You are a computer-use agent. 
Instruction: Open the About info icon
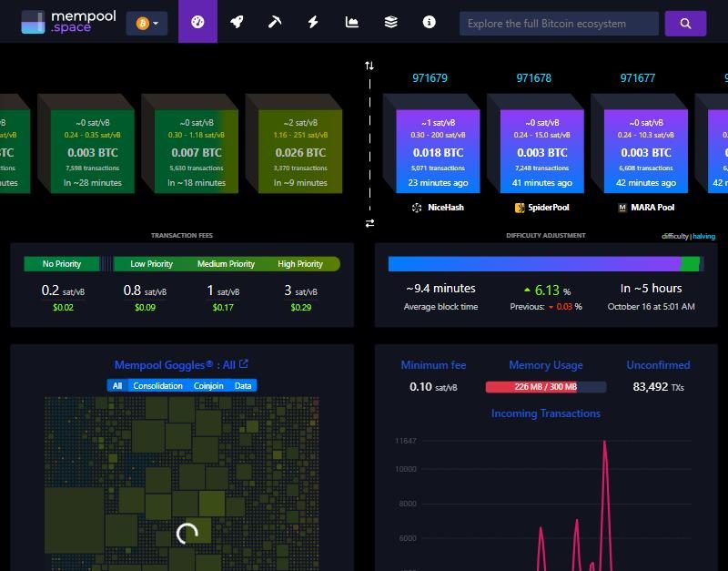coord(429,22)
